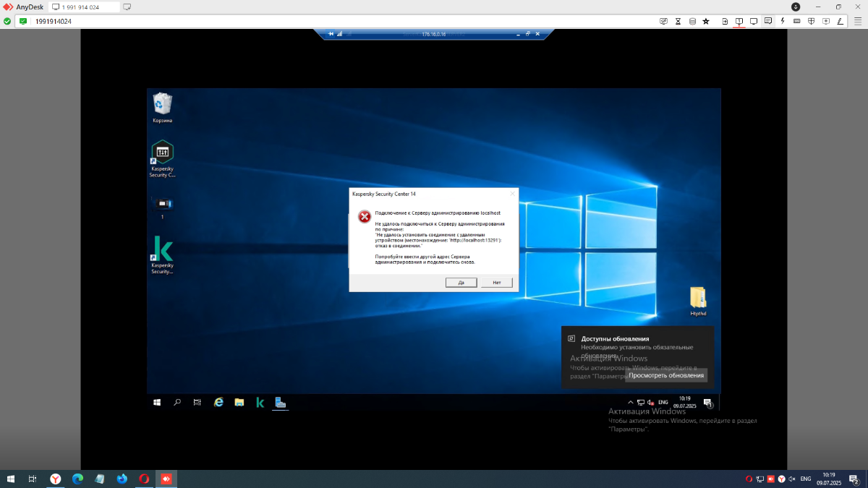868x488 pixels.
Task: Click Нет in the Kaspersky error dialog
Action: point(497,282)
